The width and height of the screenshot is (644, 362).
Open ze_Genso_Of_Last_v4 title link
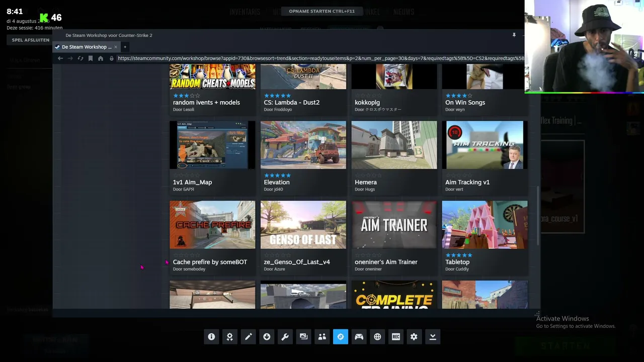coord(297,262)
